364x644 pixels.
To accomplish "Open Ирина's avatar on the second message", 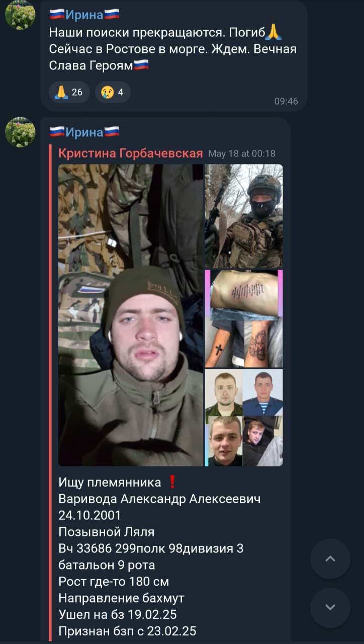I will (20, 132).
